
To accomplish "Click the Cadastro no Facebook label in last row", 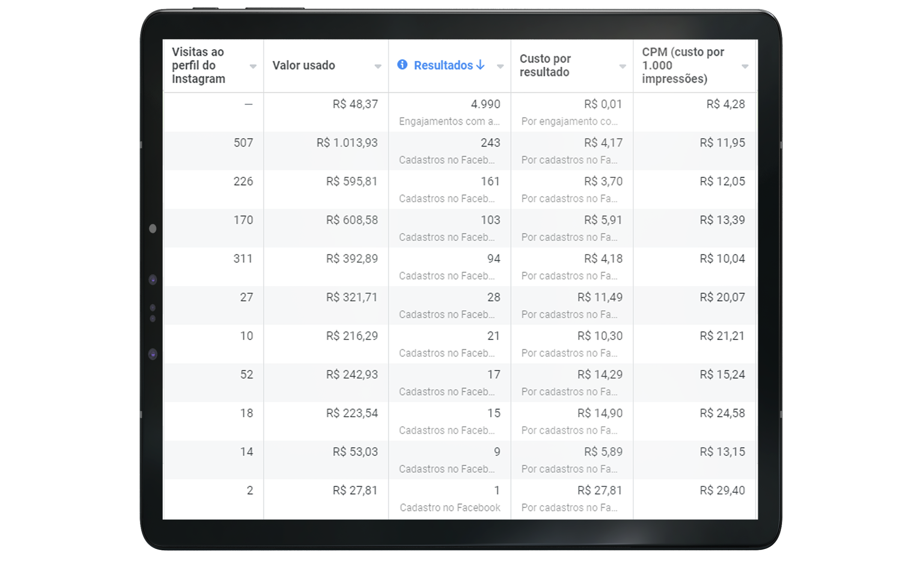I will coord(450,508).
